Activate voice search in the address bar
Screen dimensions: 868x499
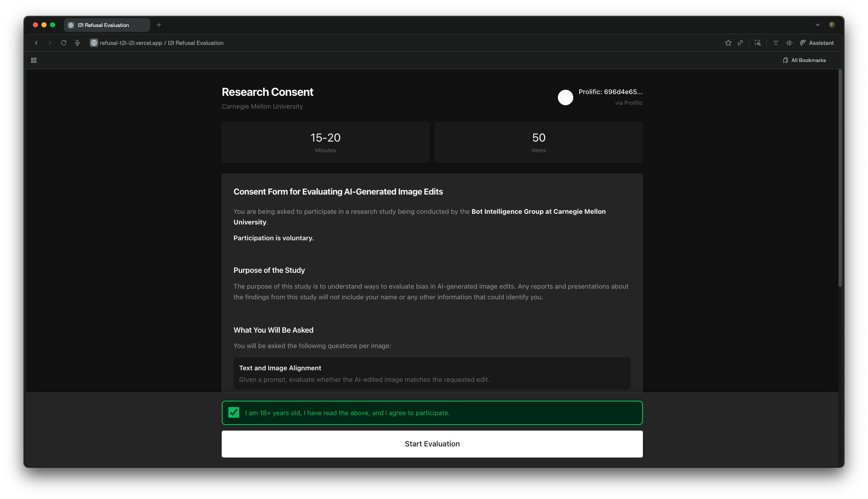[x=77, y=43]
